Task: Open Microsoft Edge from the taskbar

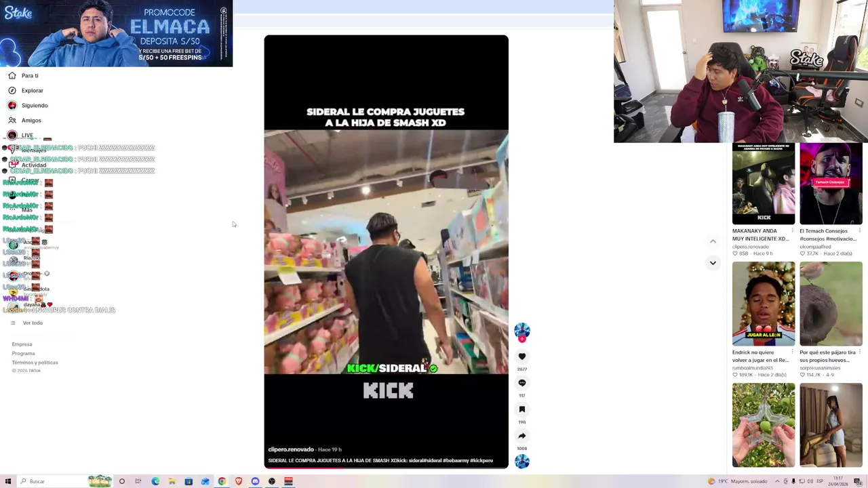Action: [x=155, y=481]
